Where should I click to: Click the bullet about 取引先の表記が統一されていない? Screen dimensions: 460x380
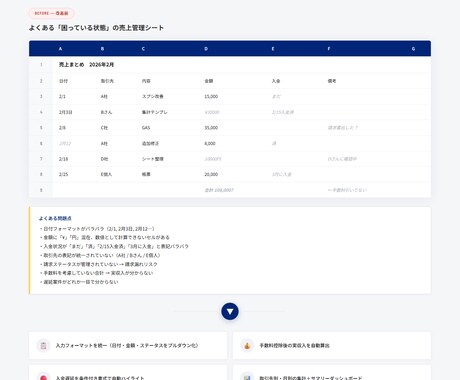tap(100, 255)
